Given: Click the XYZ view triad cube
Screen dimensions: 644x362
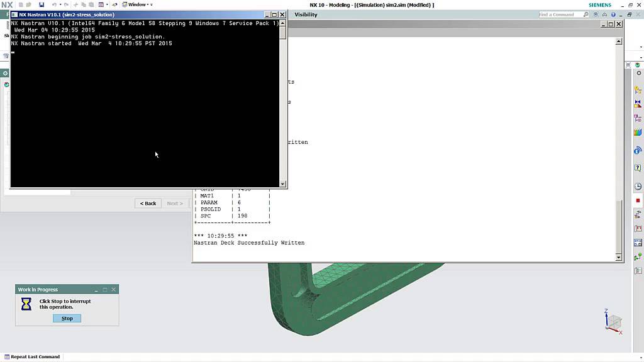Looking at the screenshot, I should tap(614, 322).
